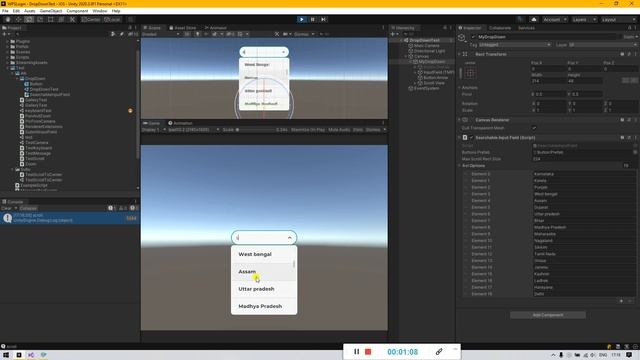
Task: Toggle Collapse in Console
Action: [x=28, y=208]
